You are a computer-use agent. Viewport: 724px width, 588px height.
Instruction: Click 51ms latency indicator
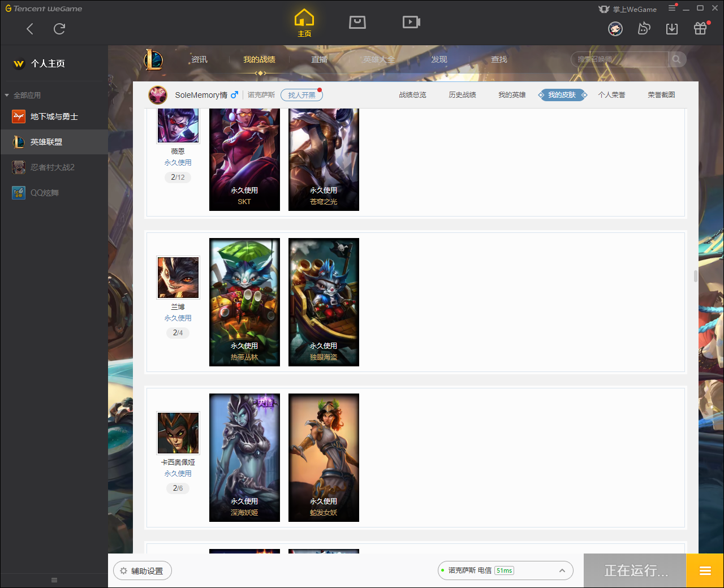504,570
